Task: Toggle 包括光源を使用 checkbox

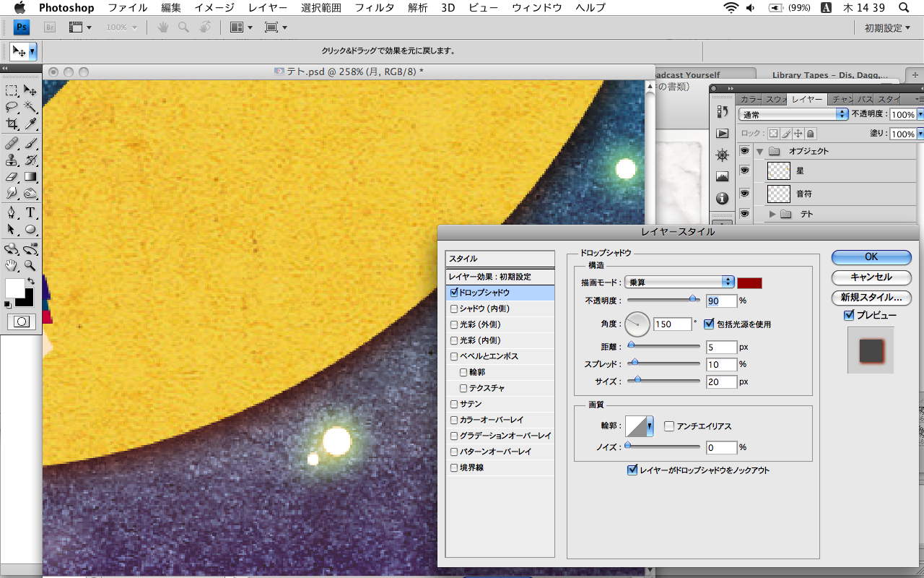Action: [709, 324]
